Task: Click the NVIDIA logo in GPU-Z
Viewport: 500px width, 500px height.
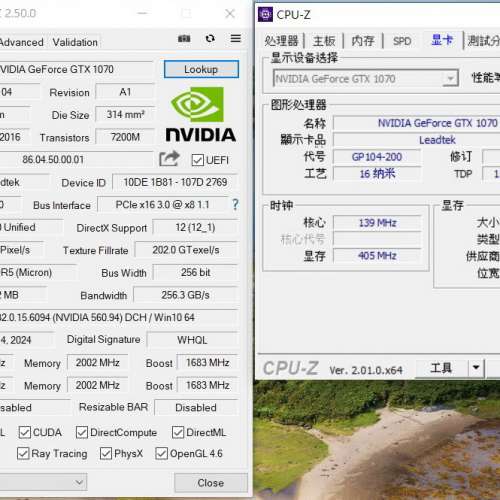Action: click(201, 114)
